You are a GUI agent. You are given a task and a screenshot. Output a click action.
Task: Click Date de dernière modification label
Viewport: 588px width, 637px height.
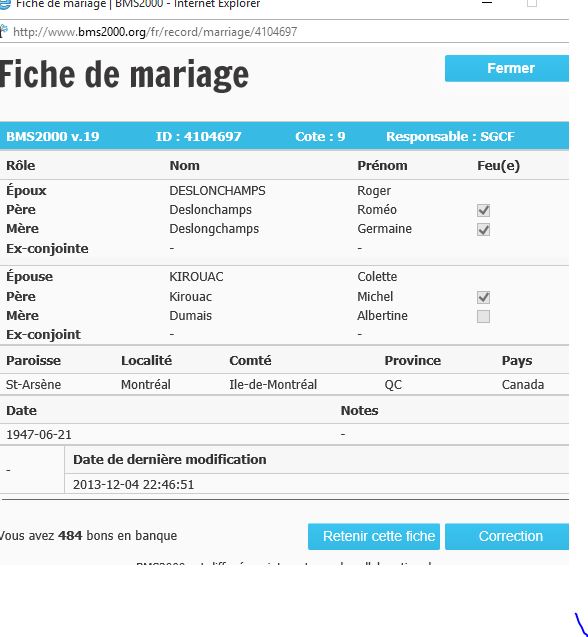tap(170, 459)
